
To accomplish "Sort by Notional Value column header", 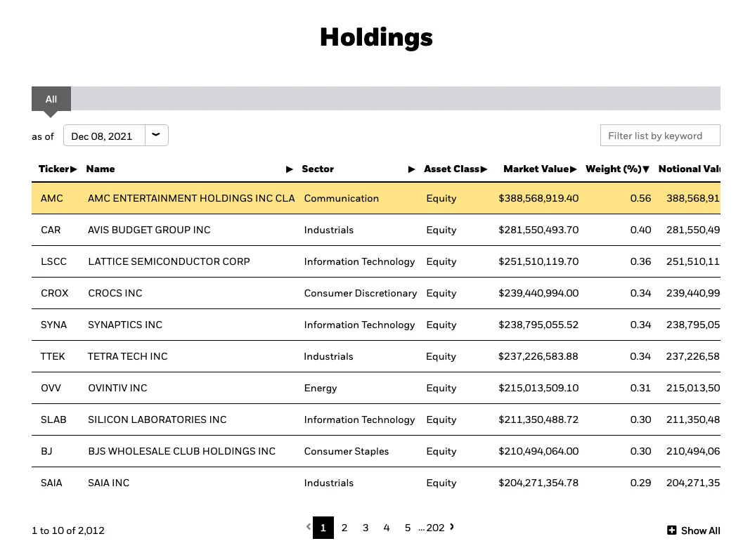I will tap(690, 169).
